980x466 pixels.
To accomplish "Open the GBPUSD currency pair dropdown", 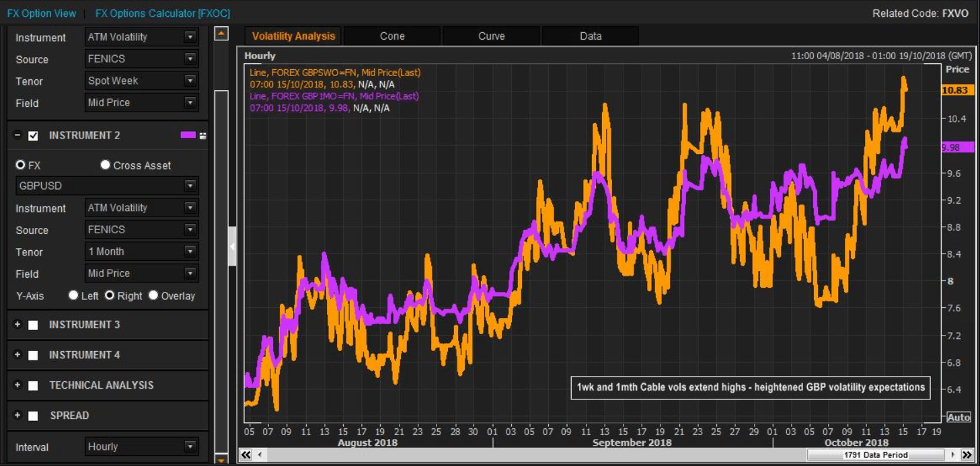I will tap(190, 186).
